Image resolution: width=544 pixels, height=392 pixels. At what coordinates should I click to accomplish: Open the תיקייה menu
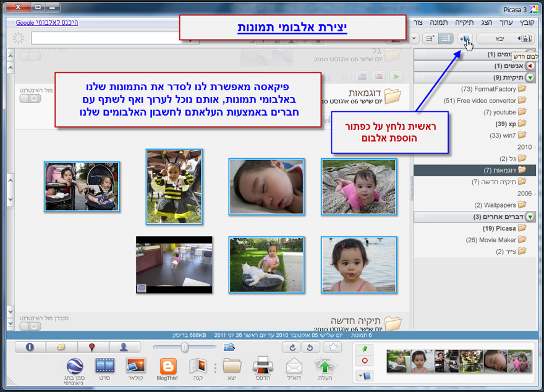pos(464,22)
